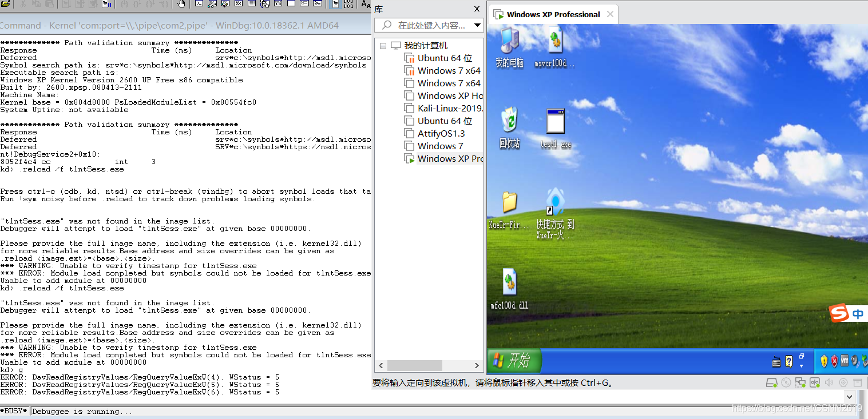The height and width of the screenshot is (419, 868).
Task: Click the mfc100d.dll desktop icon
Action: coord(509,289)
